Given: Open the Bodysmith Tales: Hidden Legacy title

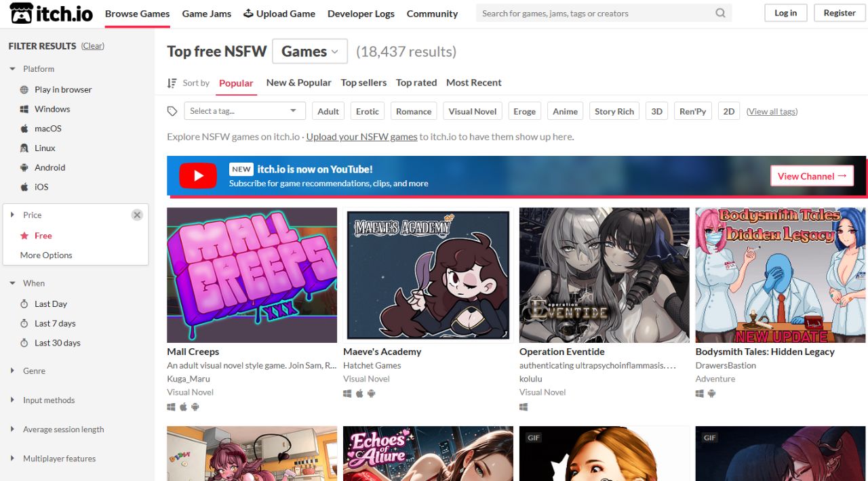Looking at the screenshot, I should pos(765,352).
